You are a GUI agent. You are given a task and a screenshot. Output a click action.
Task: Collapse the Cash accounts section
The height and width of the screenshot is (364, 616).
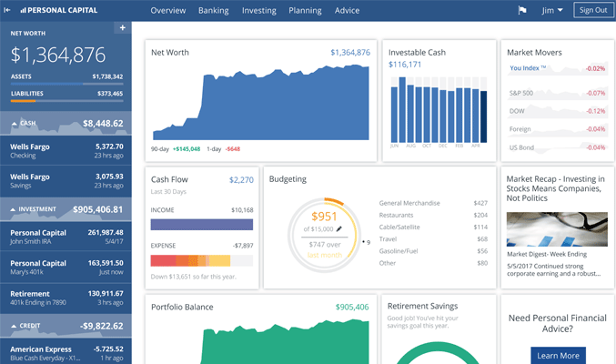click(16, 123)
